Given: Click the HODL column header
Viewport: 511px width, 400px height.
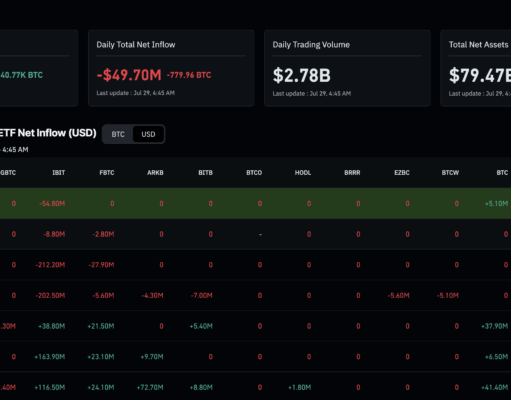Looking at the screenshot, I should pyautogui.click(x=303, y=173).
